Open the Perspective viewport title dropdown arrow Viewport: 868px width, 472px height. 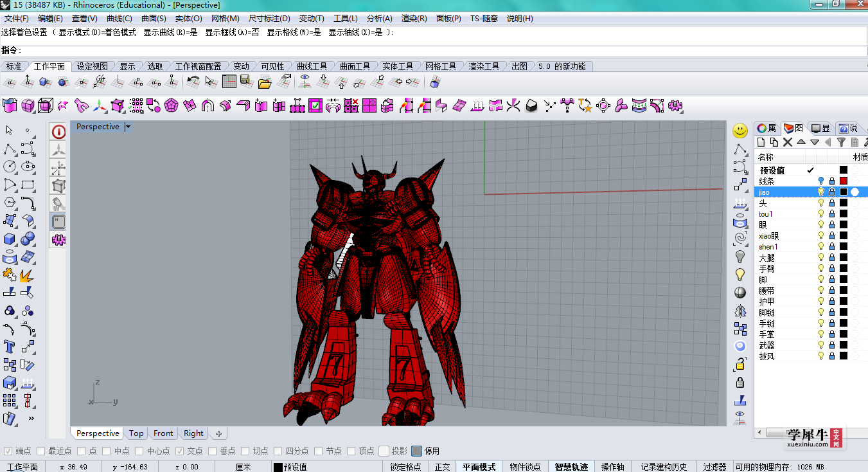tap(128, 127)
